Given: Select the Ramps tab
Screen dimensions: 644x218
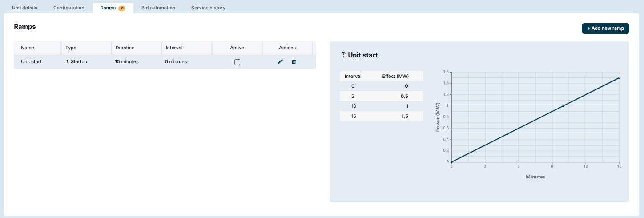Looking at the screenshot, I should pyautogui.click(x=108, y=8).
